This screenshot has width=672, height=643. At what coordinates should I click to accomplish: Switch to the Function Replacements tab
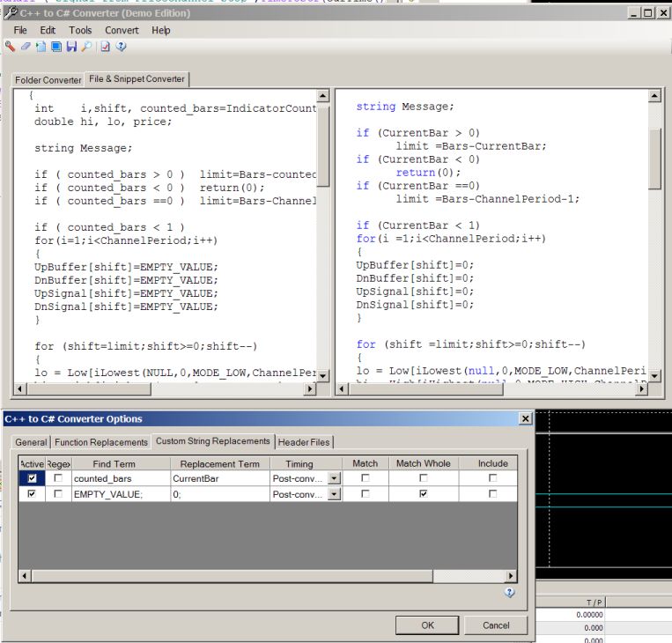(x=101, y=442)
